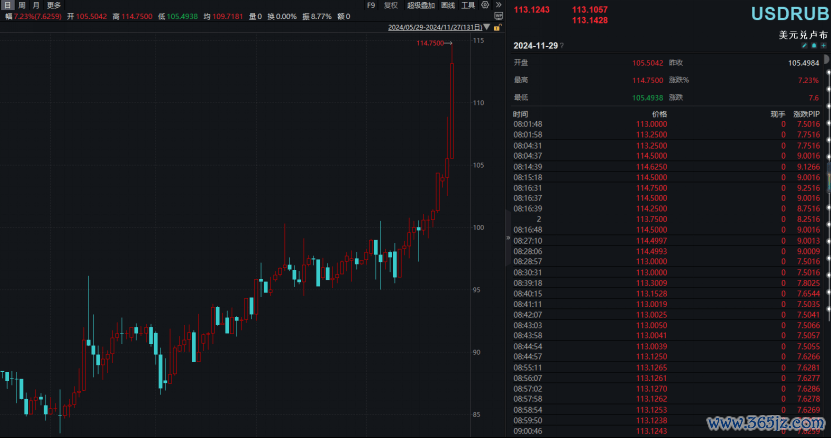Click the 画线 draw line button

[x=447, y=5]
